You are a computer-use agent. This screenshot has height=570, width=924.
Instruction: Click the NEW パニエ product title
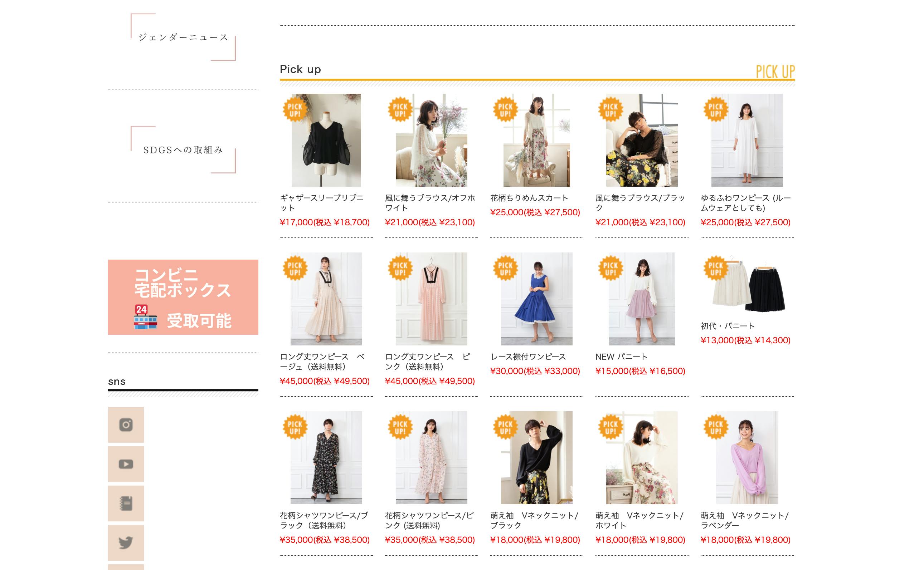point(621,357)
